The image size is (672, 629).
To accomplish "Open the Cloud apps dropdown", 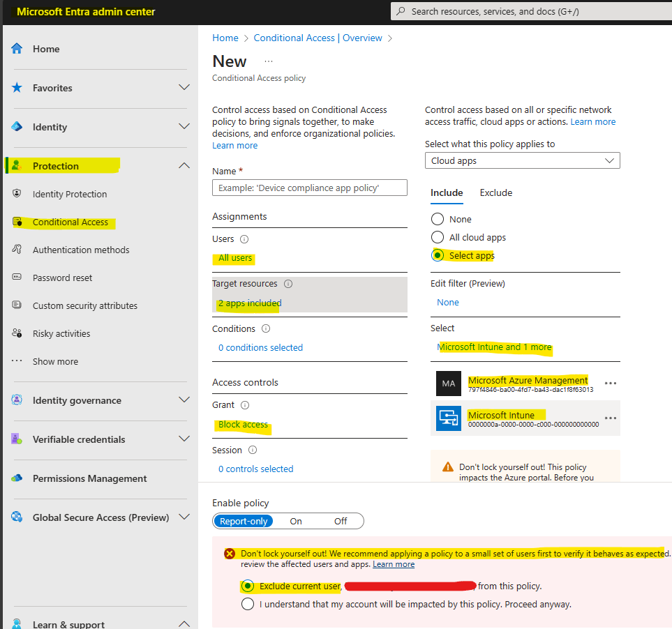I will click(x=523, y=160).
